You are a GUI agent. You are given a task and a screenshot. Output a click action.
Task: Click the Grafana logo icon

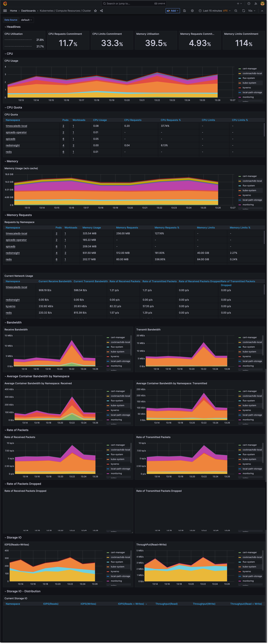[5, 4]
